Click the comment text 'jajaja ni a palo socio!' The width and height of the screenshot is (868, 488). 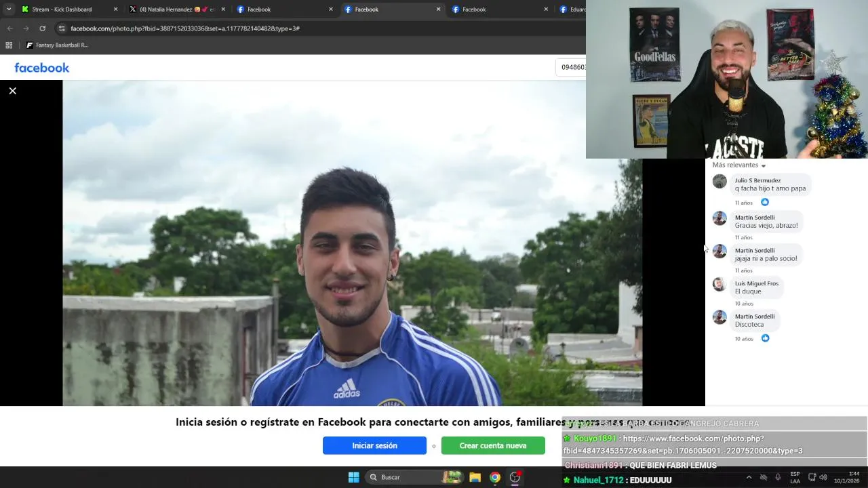coord(766,259)
